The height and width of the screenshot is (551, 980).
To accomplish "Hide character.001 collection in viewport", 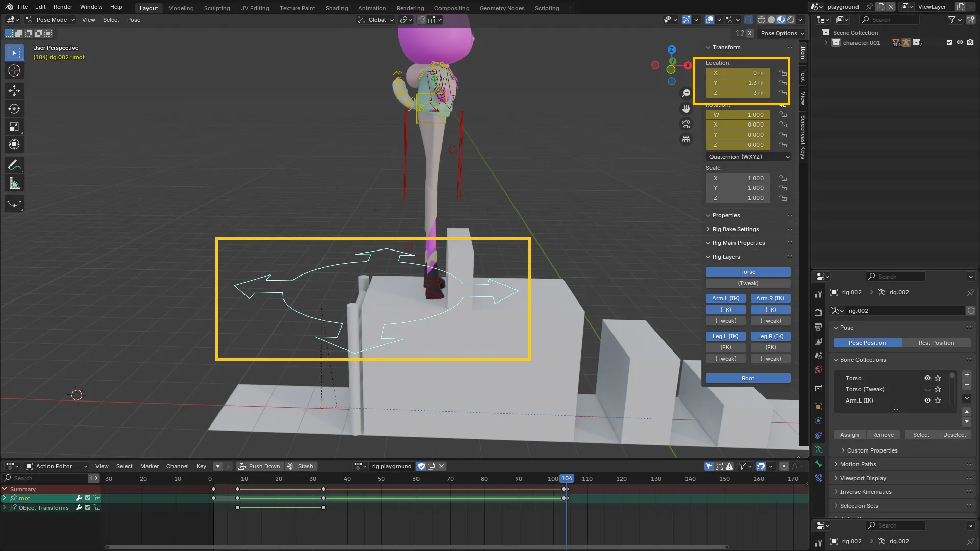I will [960, 43].
